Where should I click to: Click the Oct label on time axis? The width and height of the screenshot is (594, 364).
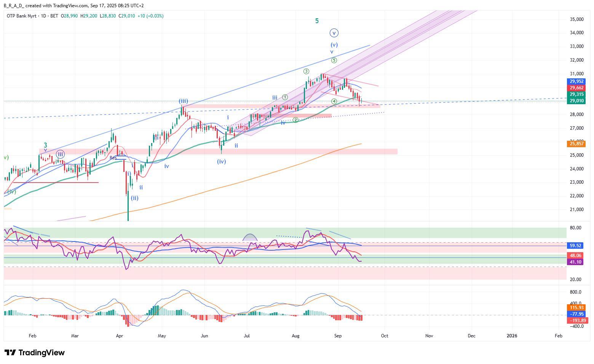(x=385, y=336)
